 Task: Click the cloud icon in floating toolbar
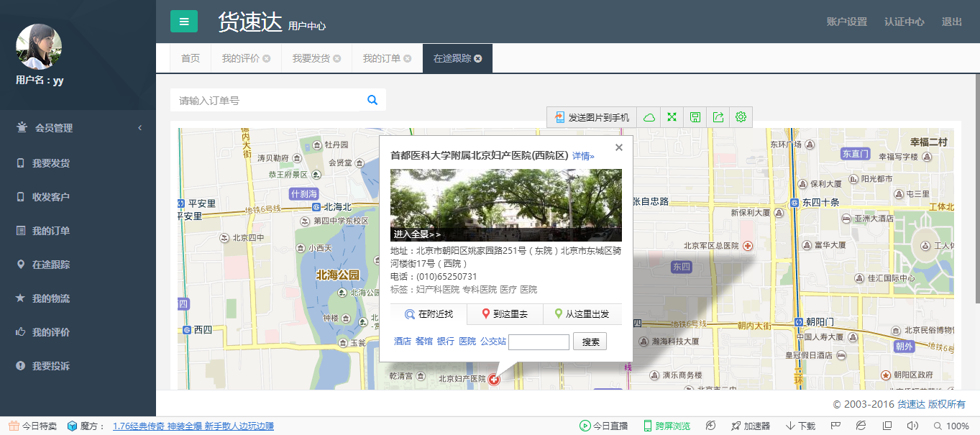point(649,117)
